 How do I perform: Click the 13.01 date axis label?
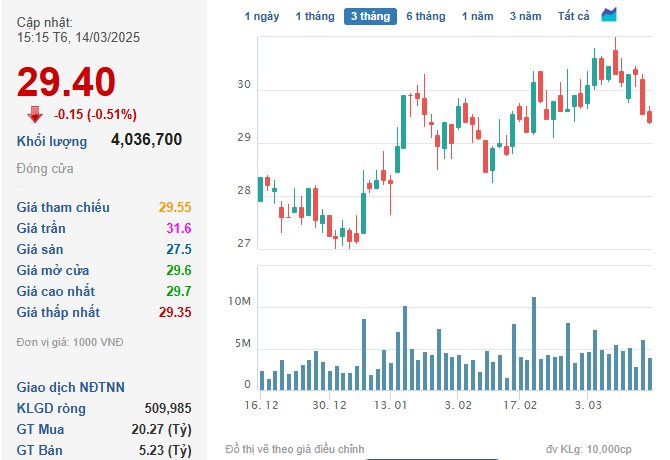point(390,405)
